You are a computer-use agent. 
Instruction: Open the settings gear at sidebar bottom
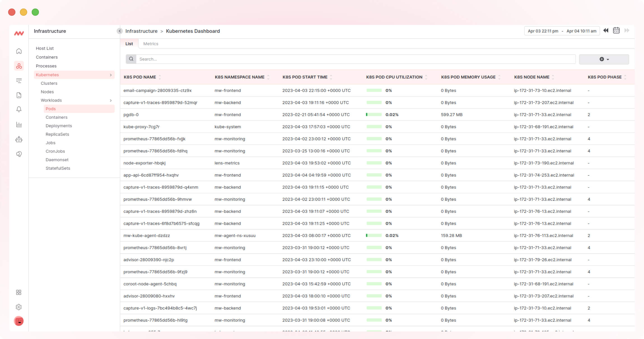(x=18, y=307)
